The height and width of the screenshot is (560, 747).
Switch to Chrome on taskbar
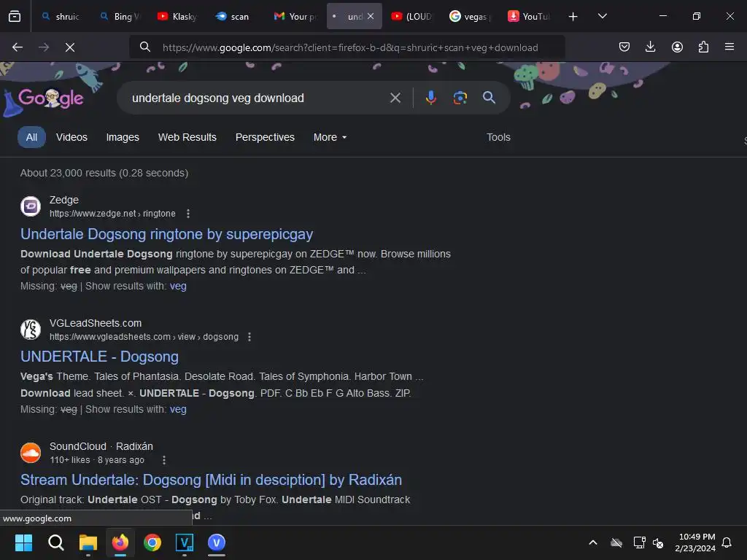click(x=152, y=542)
